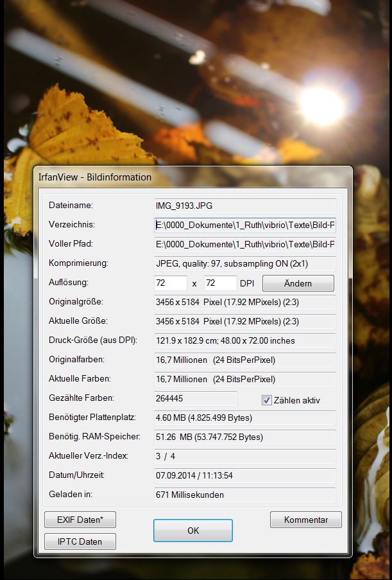This screenshot has width=392, height=580.
Task: Select the Druck-Größe print size field
Action: click(x=244, y=340)
